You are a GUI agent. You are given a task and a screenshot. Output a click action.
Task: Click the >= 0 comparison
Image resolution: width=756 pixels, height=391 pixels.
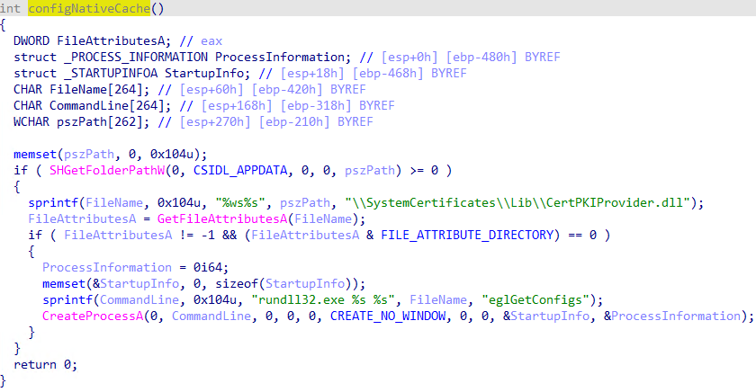coord(424,171)
